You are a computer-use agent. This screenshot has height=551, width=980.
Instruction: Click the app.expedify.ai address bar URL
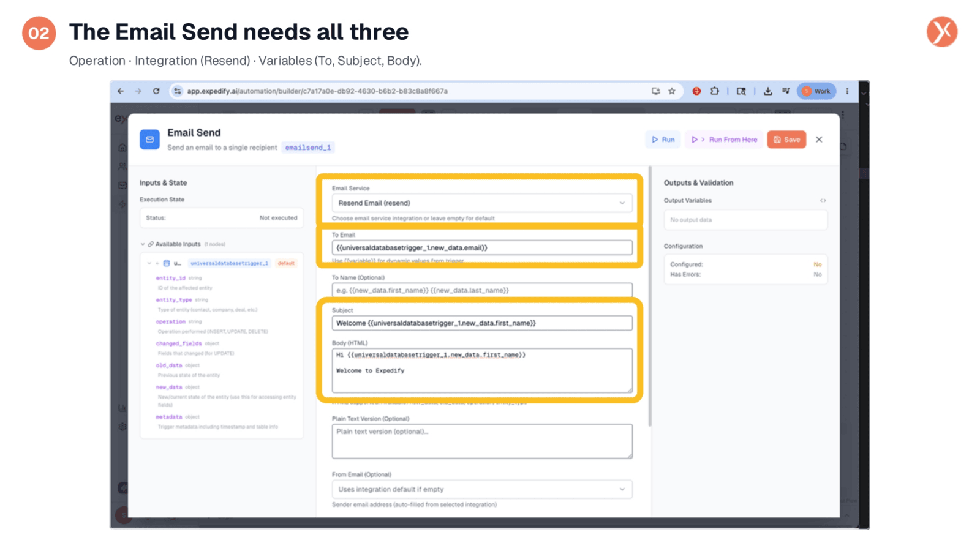click(317, 91)
